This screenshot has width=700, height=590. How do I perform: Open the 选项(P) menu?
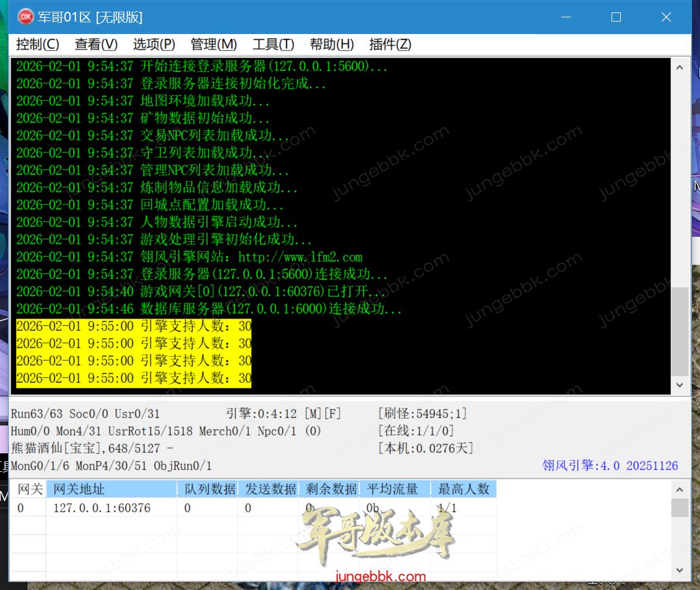pyautogui.click(x=154, y=45)
